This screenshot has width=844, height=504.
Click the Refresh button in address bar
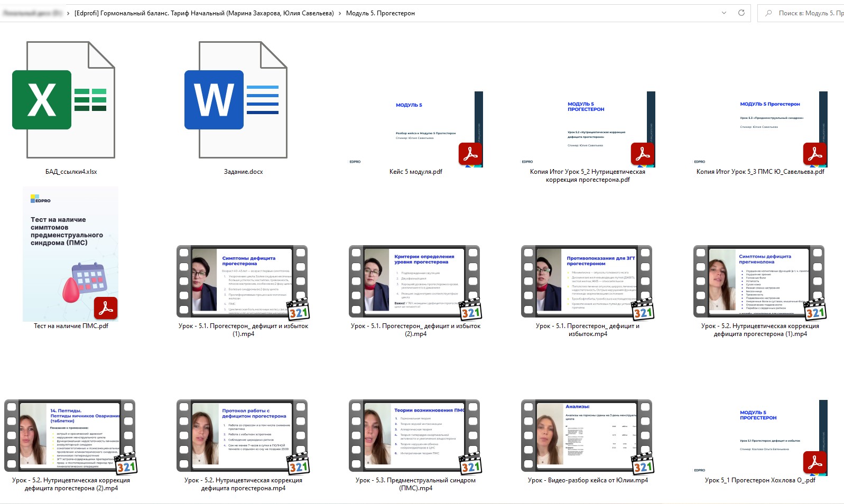click(741, 13)
